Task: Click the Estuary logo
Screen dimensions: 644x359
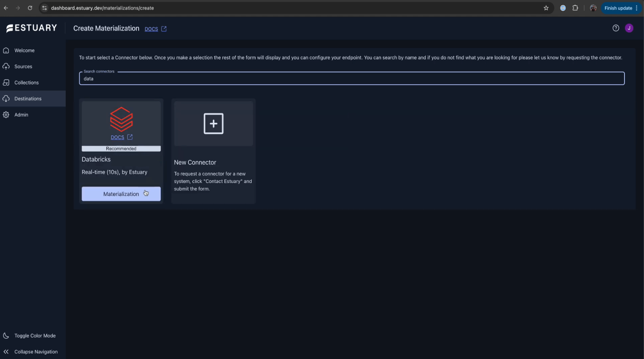Action: pyautogui.click(x=32, y=28)
